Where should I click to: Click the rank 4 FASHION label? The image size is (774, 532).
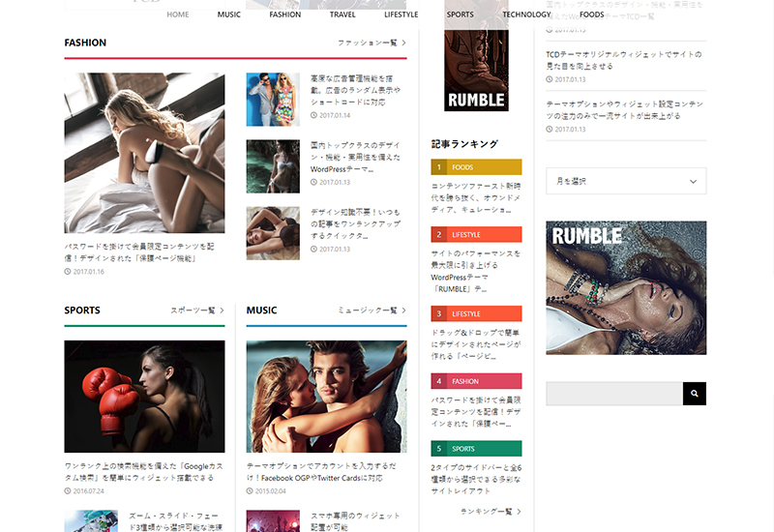click(476, 381)
